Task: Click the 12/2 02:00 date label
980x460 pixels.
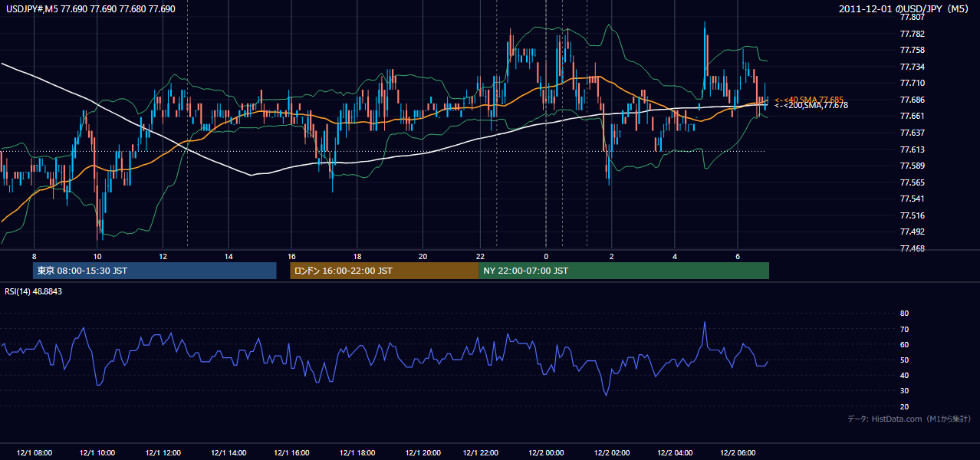Action: click(612, 453)
